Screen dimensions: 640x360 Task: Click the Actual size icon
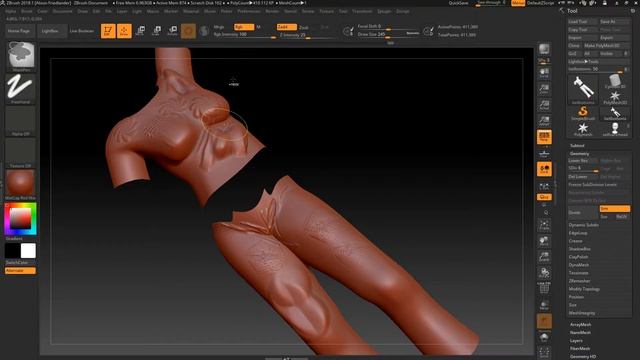point(544,105)
